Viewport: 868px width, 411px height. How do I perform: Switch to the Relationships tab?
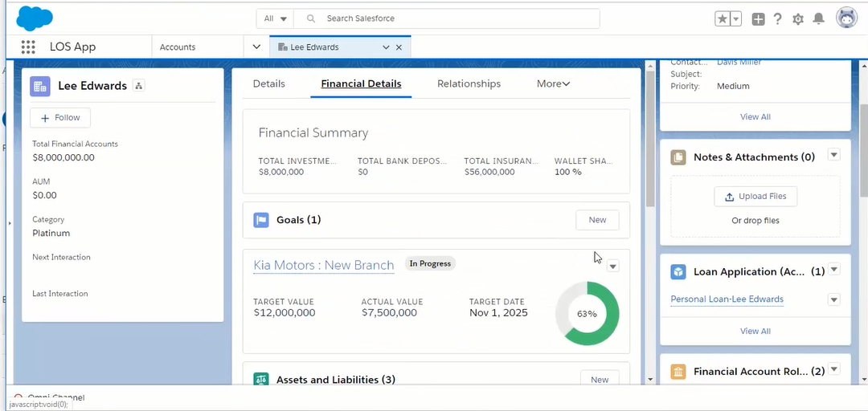click(469, 83)
